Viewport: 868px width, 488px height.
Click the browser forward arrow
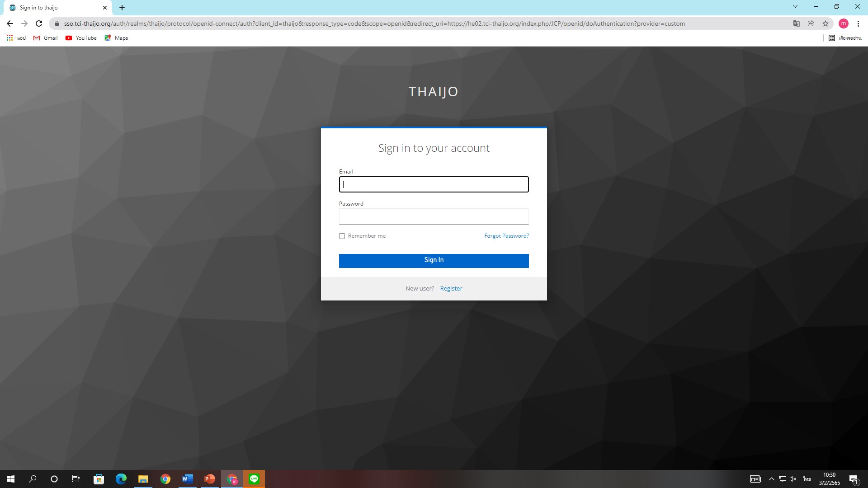[24, 23]
